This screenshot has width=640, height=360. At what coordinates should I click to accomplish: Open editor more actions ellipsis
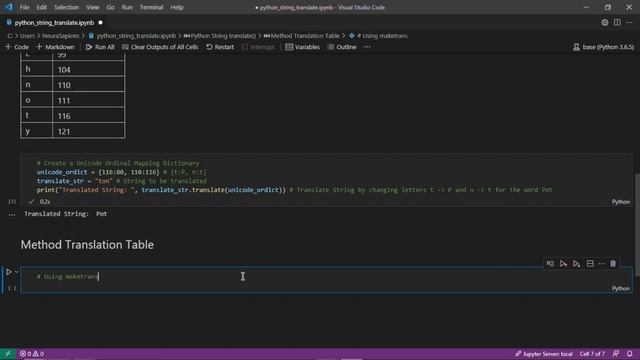click(629, 23)
